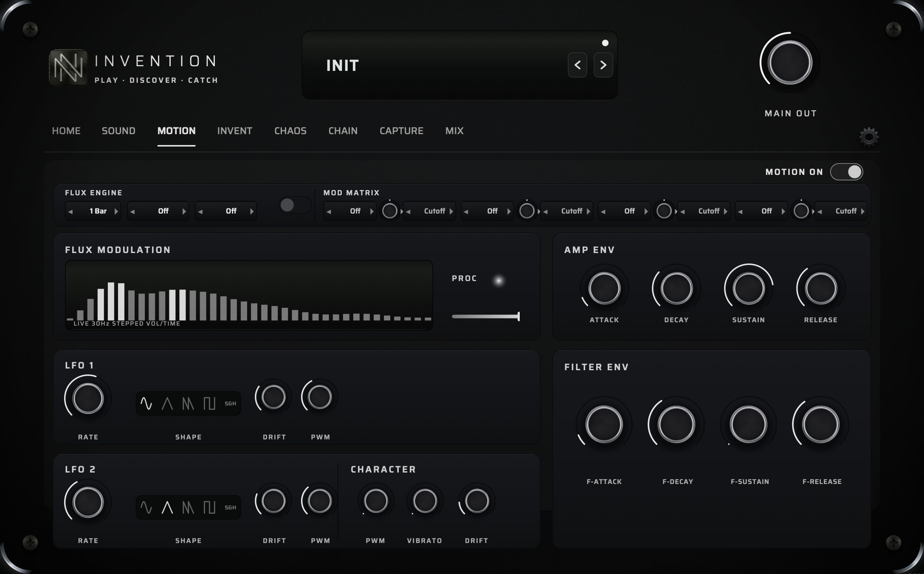Viewport: 924px width, 574px height.
Task: Click left arrow on the 1 Bar selector
Action: (70, 211)
